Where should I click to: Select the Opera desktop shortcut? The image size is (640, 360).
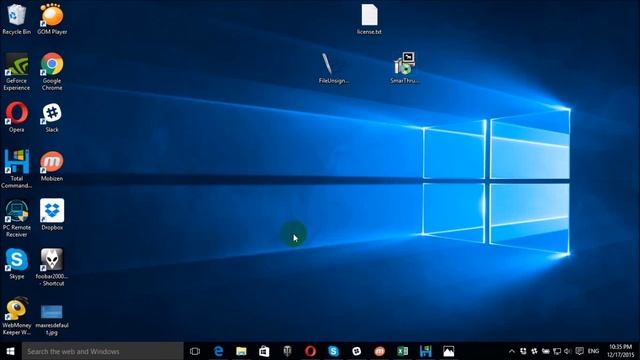tap(16, 117)
